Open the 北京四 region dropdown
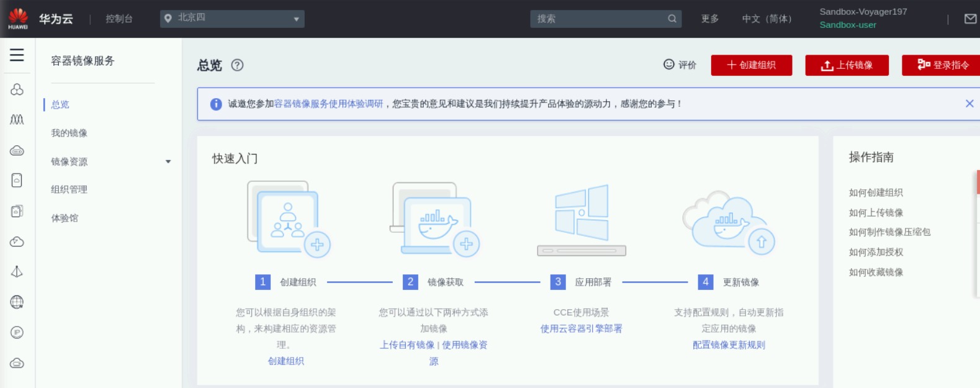The image size is (980, 388). click(232, 19)
